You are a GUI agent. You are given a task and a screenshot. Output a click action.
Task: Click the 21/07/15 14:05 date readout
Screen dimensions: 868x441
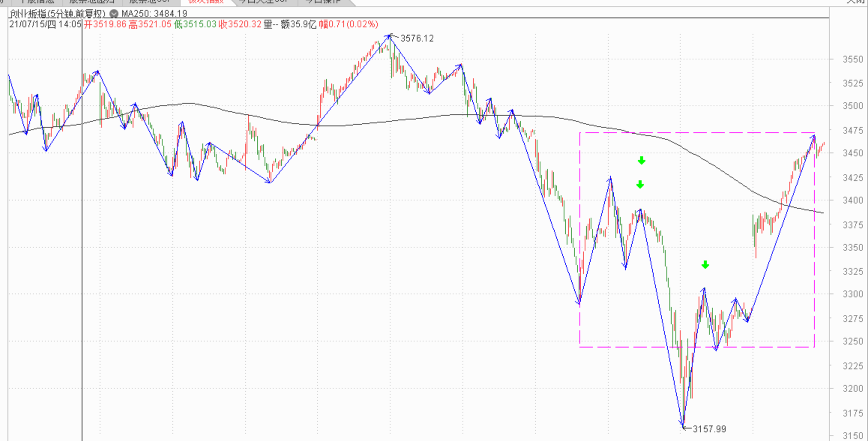pos(45,24)
